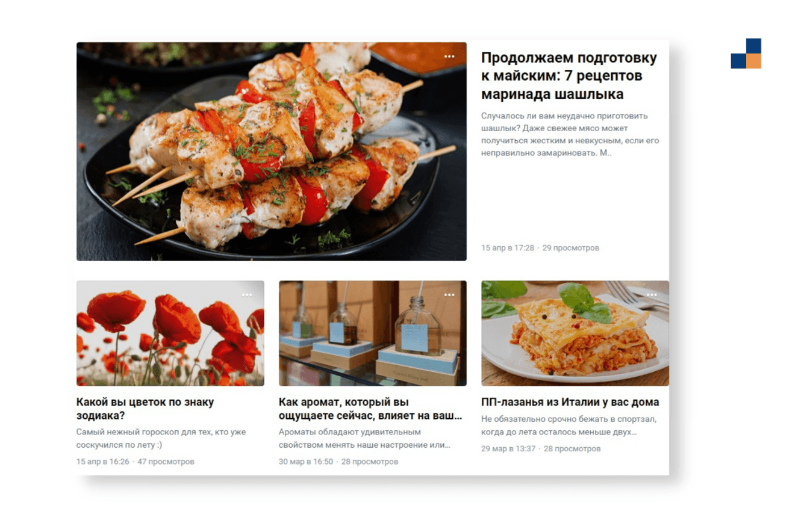Open the shashlik skewers cover photo

(272, 152)
